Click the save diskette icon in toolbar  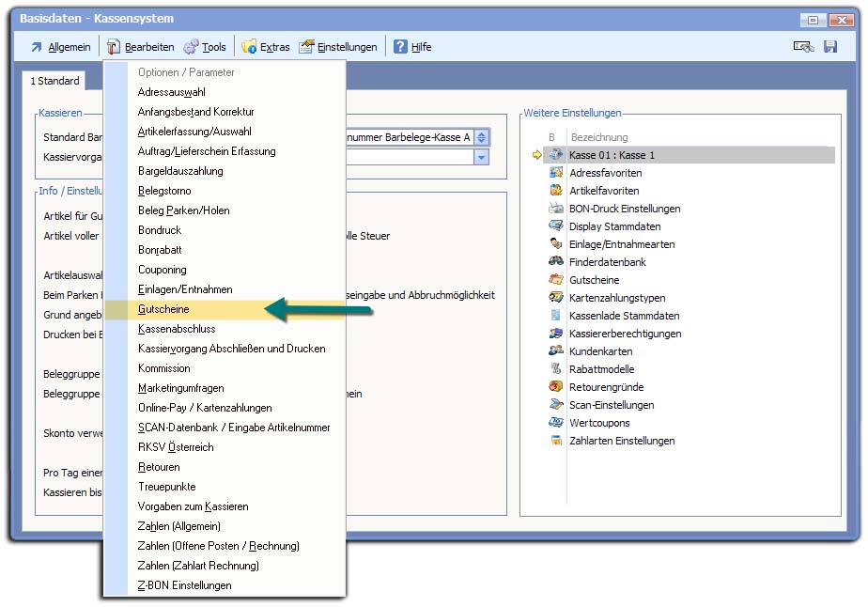tap(830, 47)
